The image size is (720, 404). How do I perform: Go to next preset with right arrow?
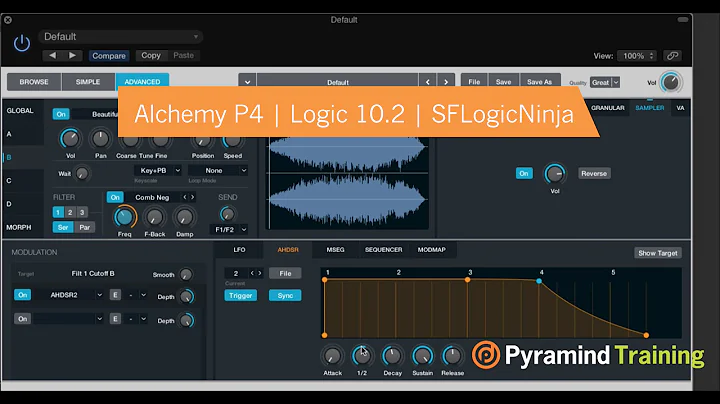coord(73,56)
